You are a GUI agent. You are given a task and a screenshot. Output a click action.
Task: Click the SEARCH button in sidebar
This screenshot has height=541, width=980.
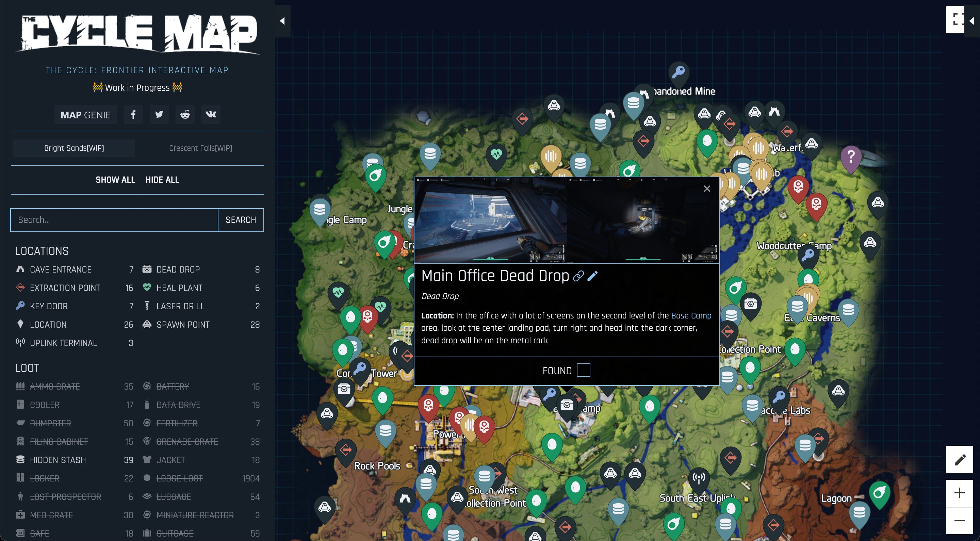click(241, 219)
